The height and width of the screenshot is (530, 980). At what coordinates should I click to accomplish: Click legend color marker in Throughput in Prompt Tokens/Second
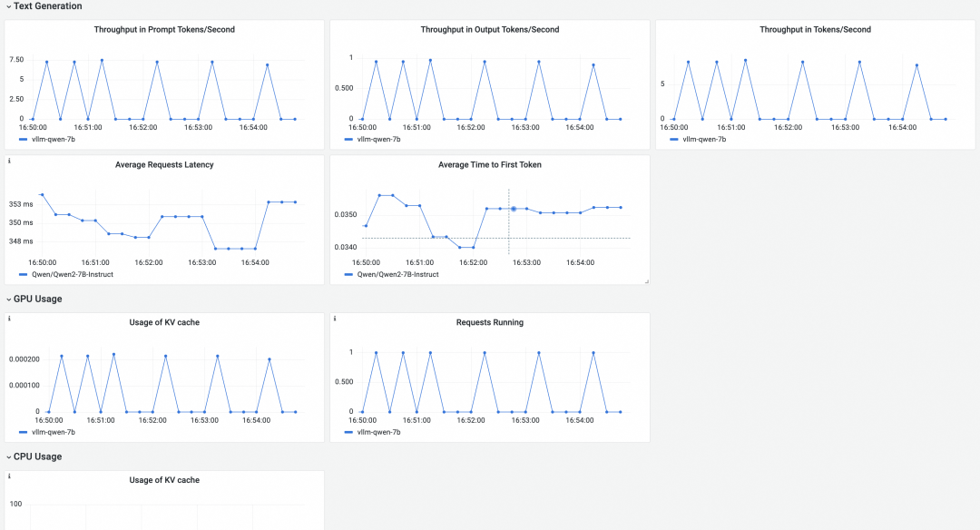click(24, 140)
